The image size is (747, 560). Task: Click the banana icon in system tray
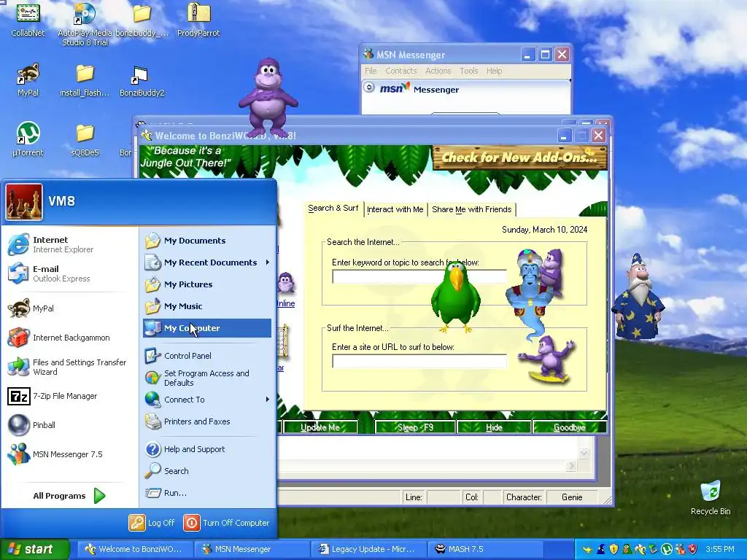pos(640,550)
